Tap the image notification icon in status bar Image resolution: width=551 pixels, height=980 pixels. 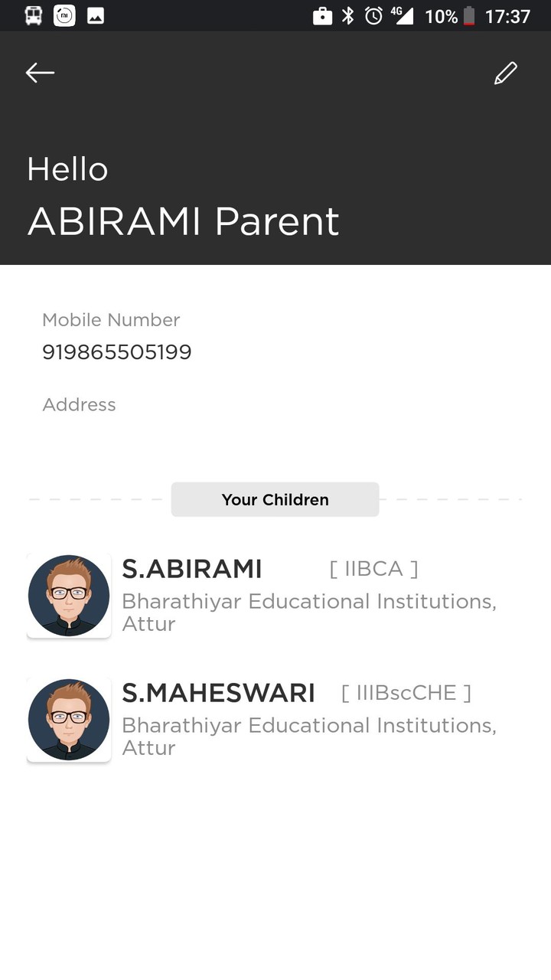(x=96, y=15)
